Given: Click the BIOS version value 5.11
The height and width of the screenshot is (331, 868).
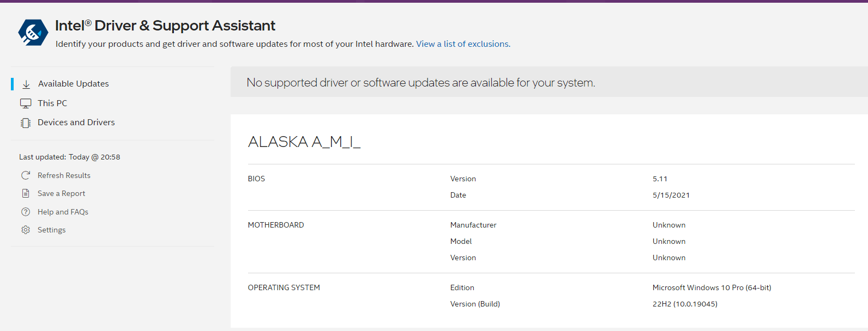Looking at the screenshot, I should (x=660, y=179).
